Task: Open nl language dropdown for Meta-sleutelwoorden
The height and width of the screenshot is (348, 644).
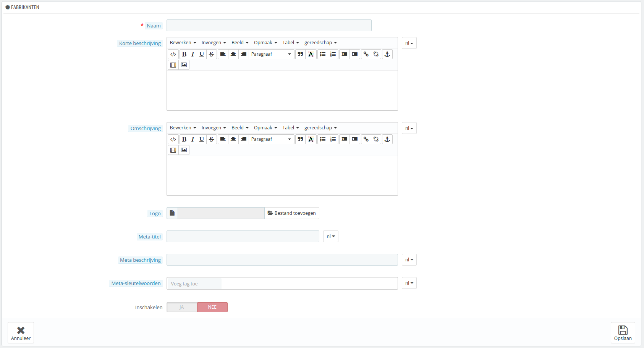Action: tap(409, 283)
